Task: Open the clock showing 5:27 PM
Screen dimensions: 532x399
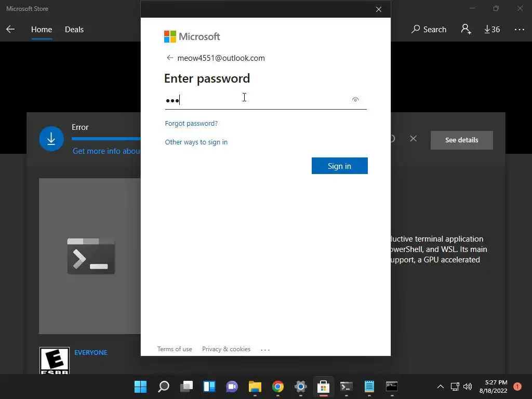Action: 493,387
